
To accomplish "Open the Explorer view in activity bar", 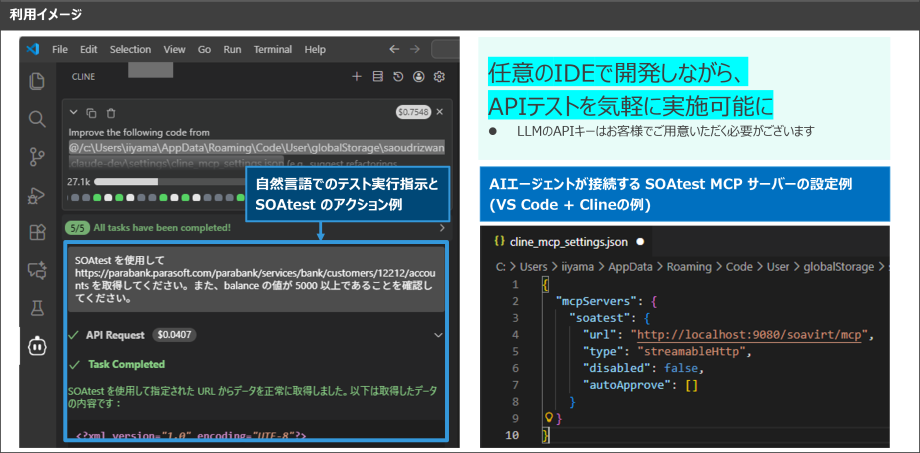I will click(37, 80).
